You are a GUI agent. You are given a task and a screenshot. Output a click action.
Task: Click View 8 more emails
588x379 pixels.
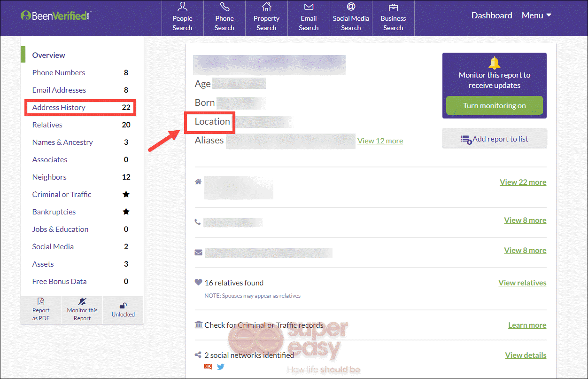[525, 250]
